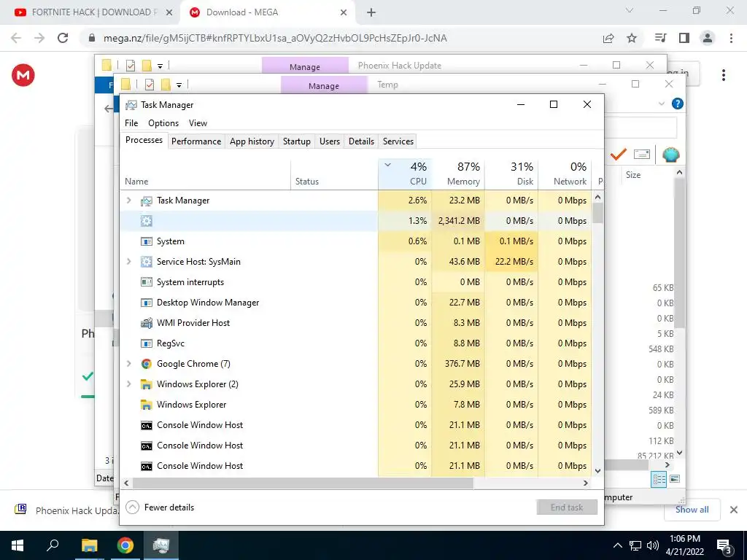Click the MEGA logo icon
This screenshot has height=560, width=747.
coord(23,75)
